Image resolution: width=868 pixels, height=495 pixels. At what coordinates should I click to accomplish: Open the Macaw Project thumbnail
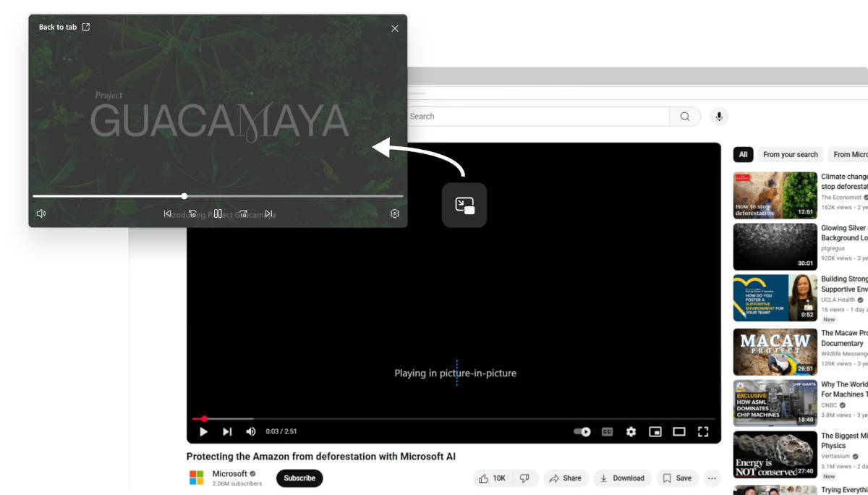click(775, 352)
